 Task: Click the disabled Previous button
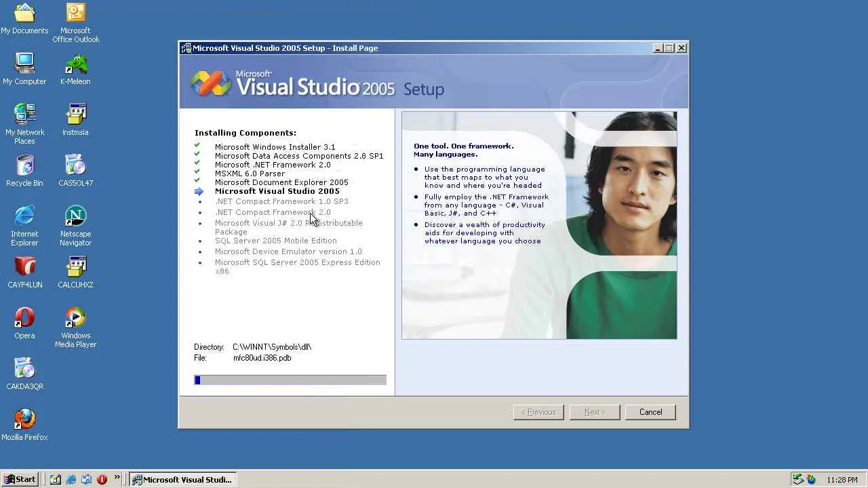[538, 412]
